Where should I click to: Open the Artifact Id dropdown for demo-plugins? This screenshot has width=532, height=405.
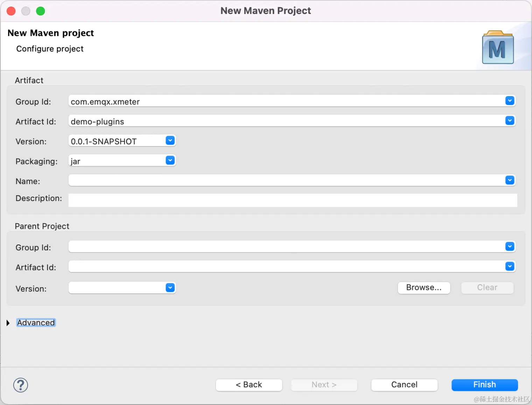point(510,121)
